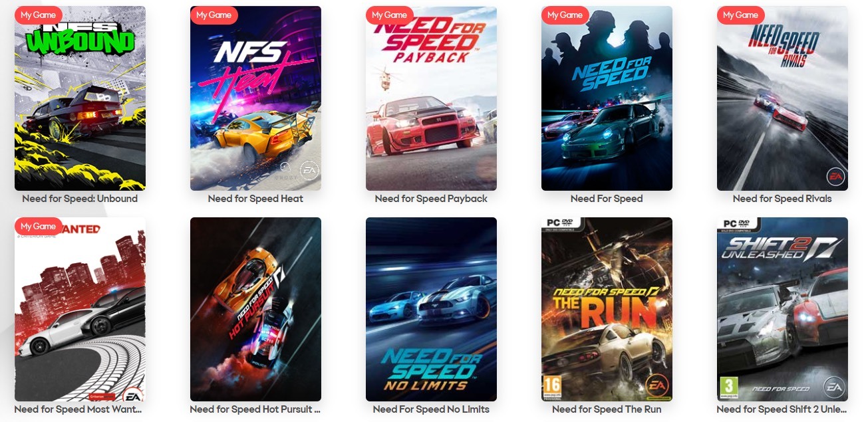The image size is (868, 422).
Task: Open the 'Need for Speed: Unbound' title link
Action: 80,199
